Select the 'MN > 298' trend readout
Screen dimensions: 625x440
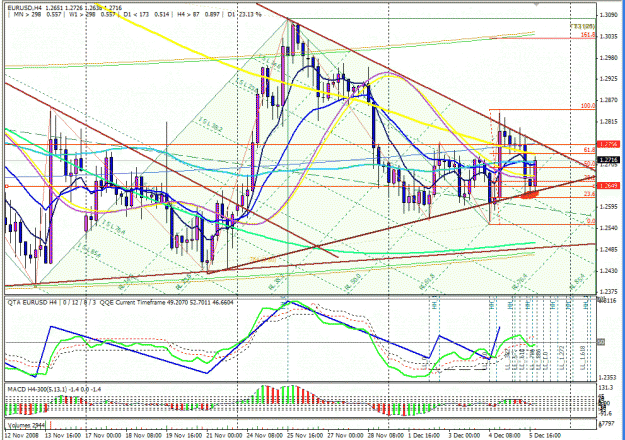(26, 14)
